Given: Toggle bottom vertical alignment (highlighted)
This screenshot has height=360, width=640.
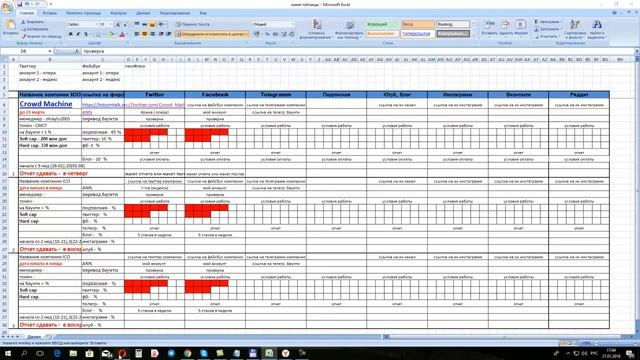Looking at the screenshot, I should click(152, 24).
